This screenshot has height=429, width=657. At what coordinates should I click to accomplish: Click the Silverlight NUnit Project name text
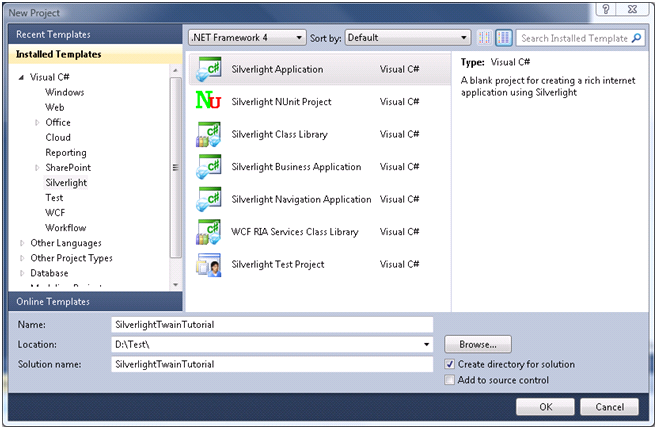tap(281, 102)
